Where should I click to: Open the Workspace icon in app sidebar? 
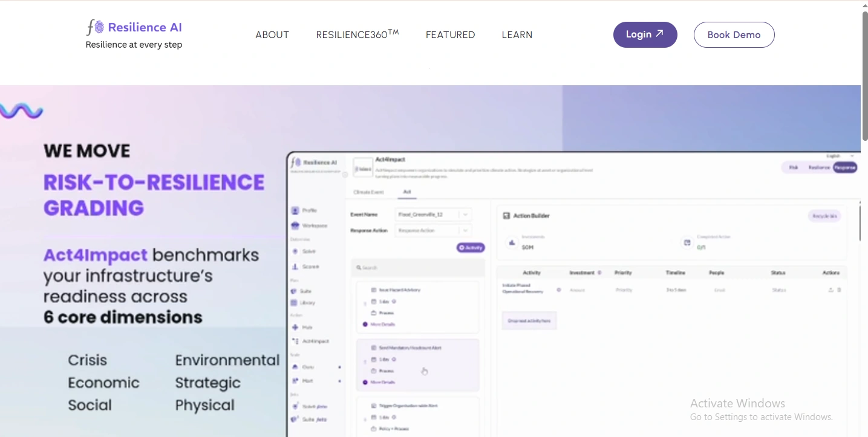295,225
